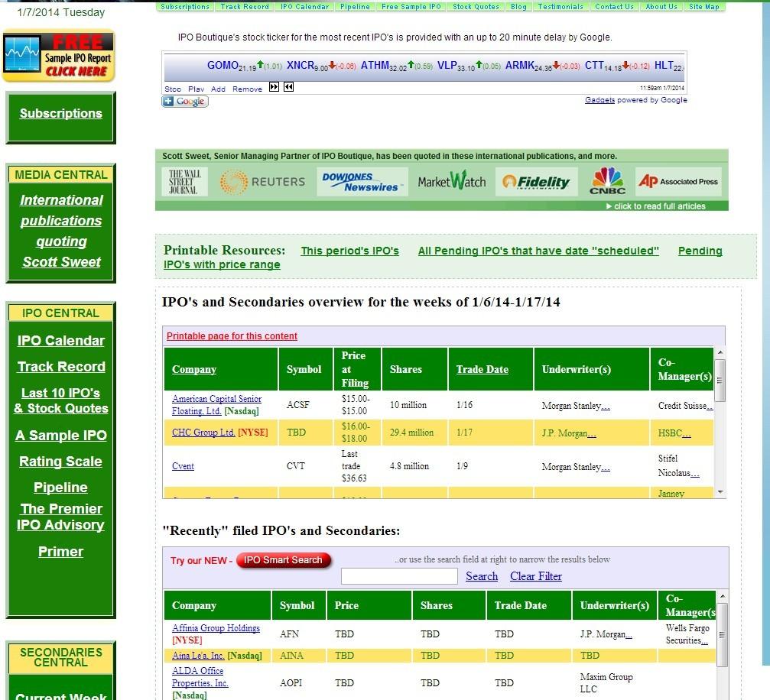The image size is (770, 700).
Task: Click the IPO Smart Search button
Action: point(284,560)
